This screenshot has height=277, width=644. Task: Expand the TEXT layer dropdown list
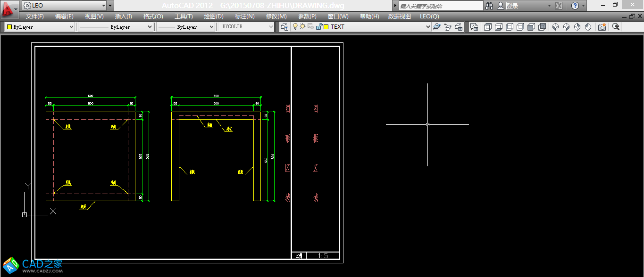pyautogui.click(x=428, y=27)
